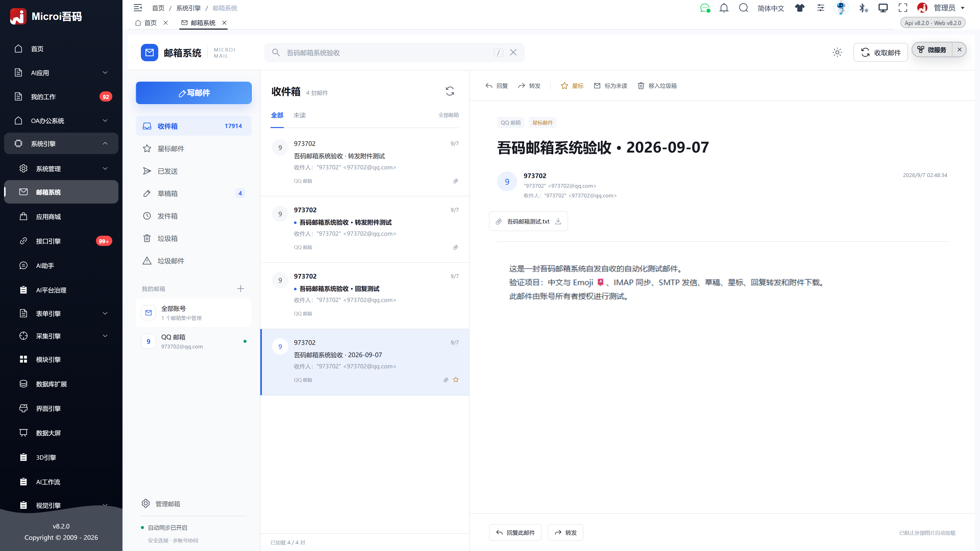Screen dimensions: 980x551
Task: Click the top bar search icon
Action: (x=743, y=8)
